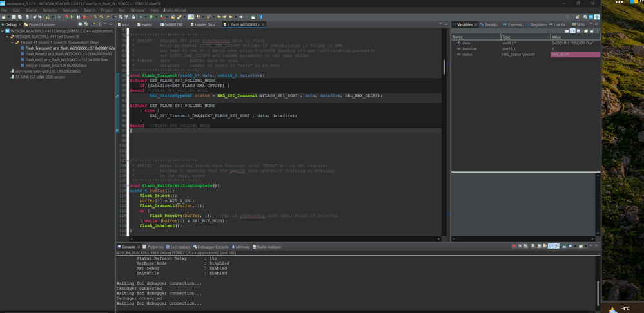Collapse the Thread #1 main tree node
The width and height of the screenshot is (644, 313).
click(12, 43)
